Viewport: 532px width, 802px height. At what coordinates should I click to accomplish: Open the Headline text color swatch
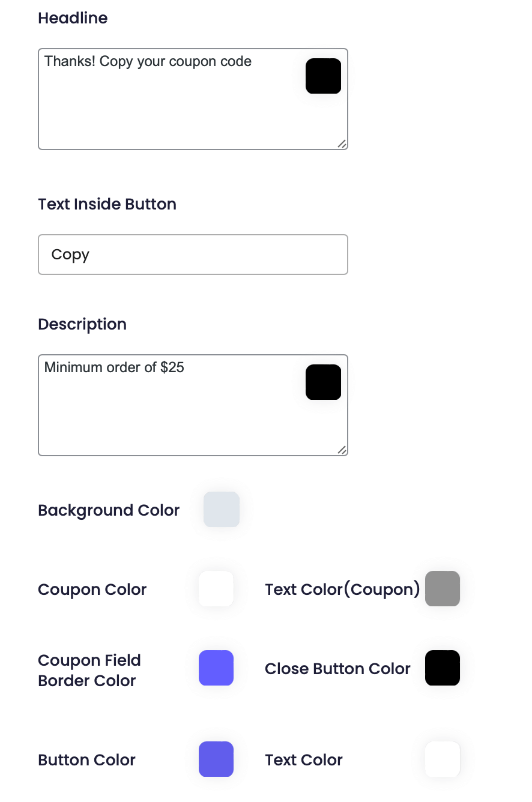323,76
